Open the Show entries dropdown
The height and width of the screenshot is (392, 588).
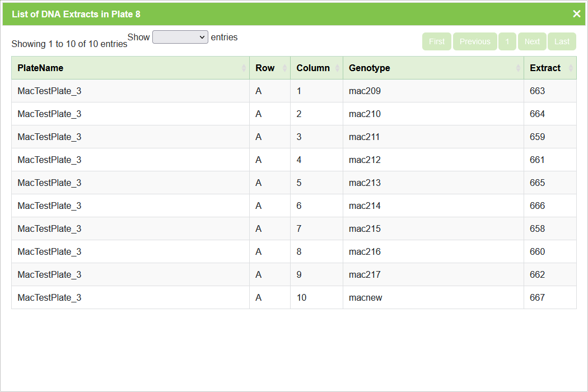point(180,37)
